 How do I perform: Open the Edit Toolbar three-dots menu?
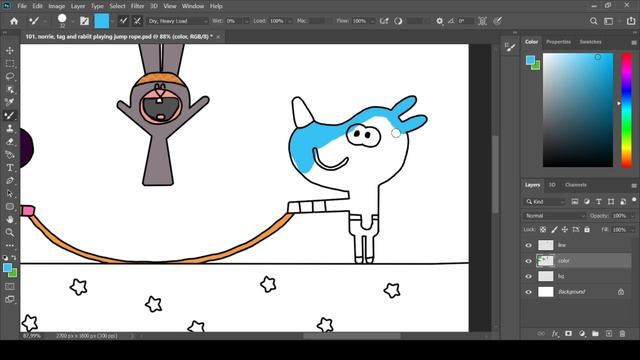10,245
